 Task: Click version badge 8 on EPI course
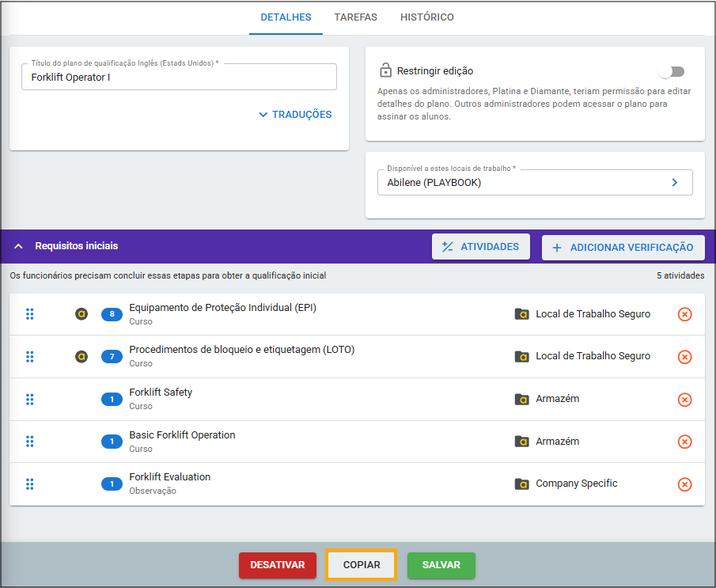pyautogui.click(x=112, y=314)
